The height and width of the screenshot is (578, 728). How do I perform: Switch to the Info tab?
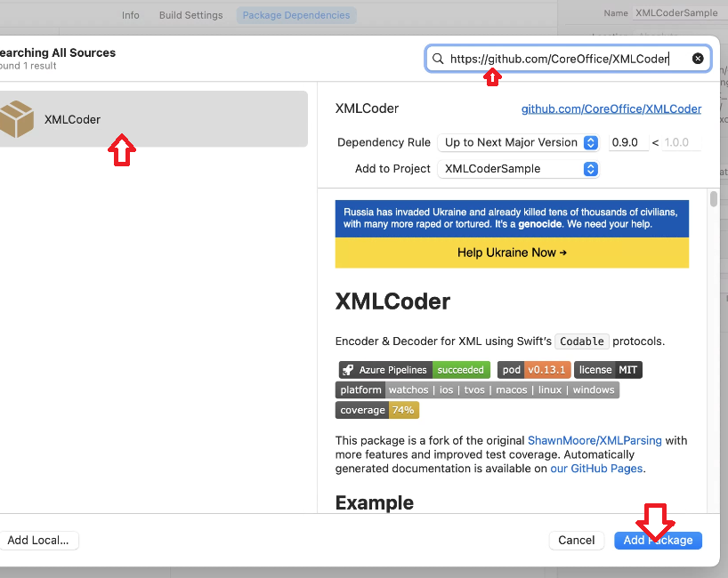pos(131,15)
